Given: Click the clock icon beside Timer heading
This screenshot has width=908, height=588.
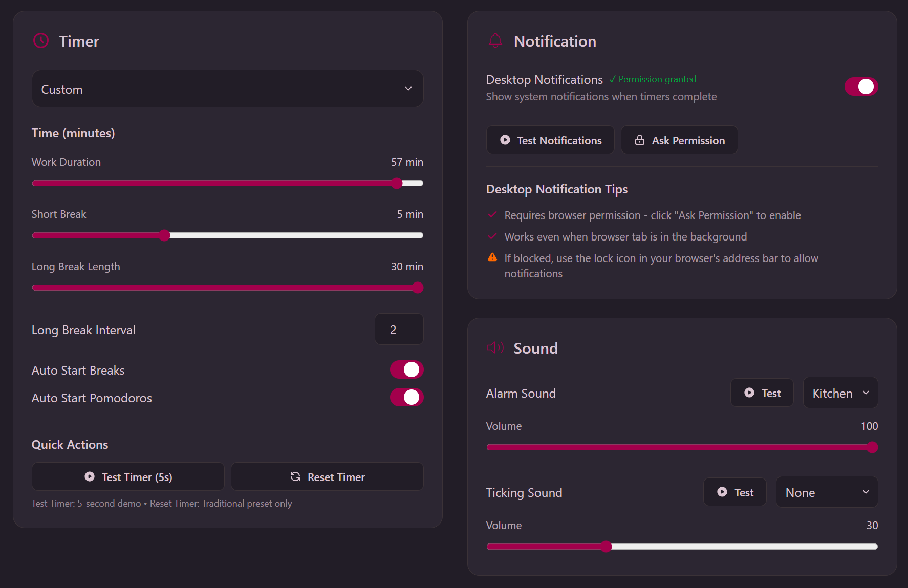Looking at the screenshot, I should click(40, 40).
